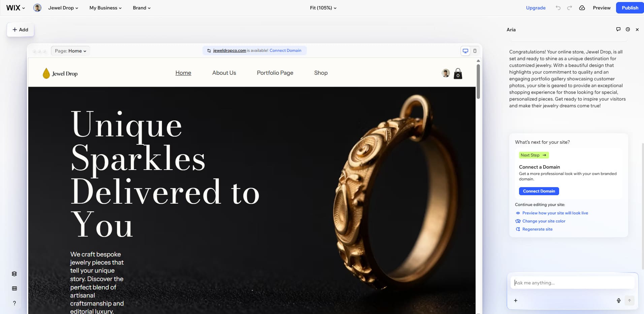Screen dimensions: 644x314
Task: Click Change your site color link
Action: [x=544, y=221]
